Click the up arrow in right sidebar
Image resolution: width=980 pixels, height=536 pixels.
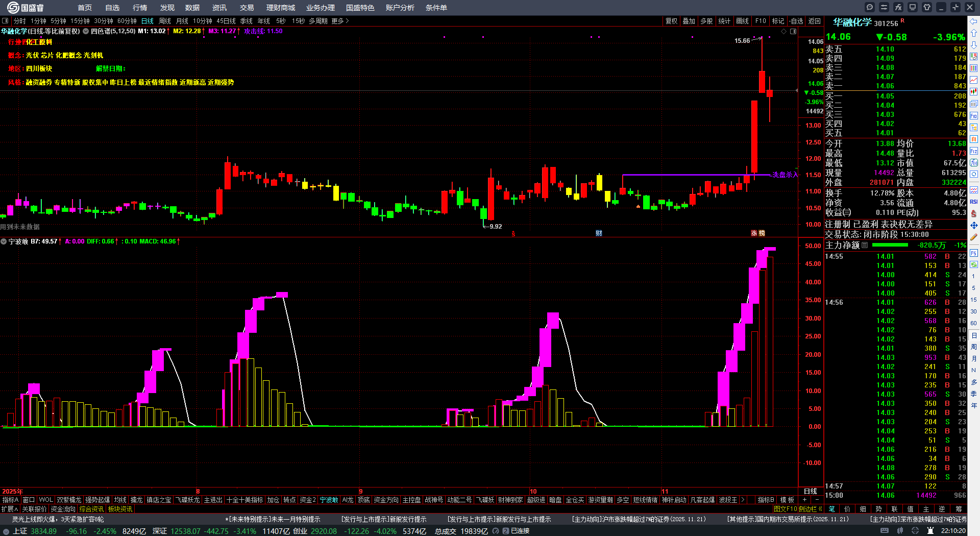click(x=974, y=33)
